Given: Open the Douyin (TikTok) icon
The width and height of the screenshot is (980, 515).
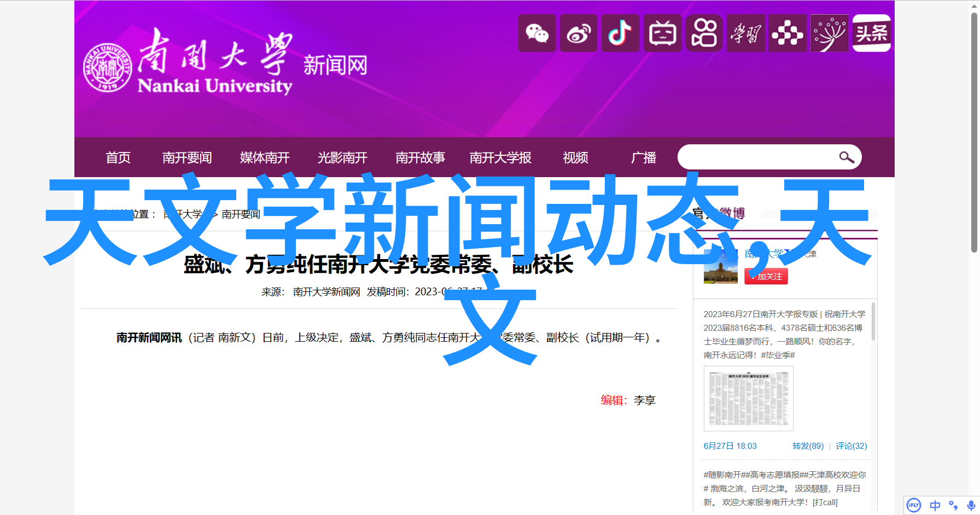Looking at the screenshot, I should [620, 33].
